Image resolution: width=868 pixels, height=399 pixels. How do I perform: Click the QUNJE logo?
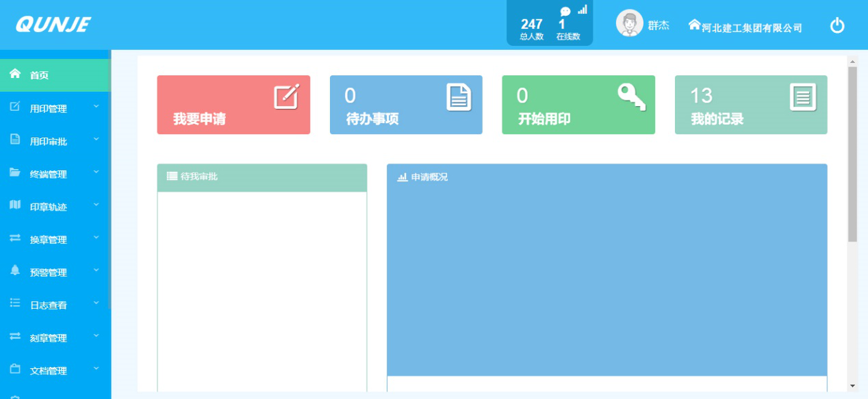click(53, 25)
